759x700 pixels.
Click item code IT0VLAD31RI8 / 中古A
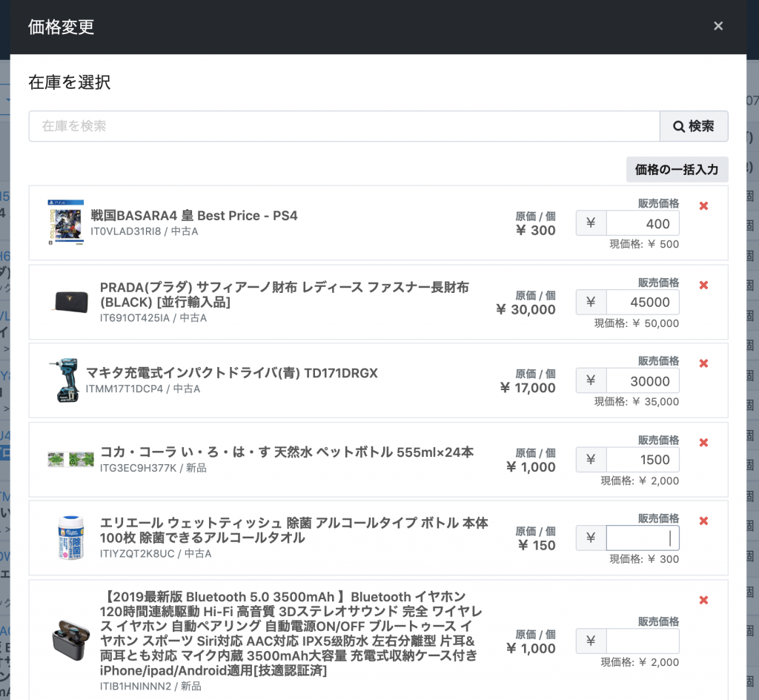(145, 231)
